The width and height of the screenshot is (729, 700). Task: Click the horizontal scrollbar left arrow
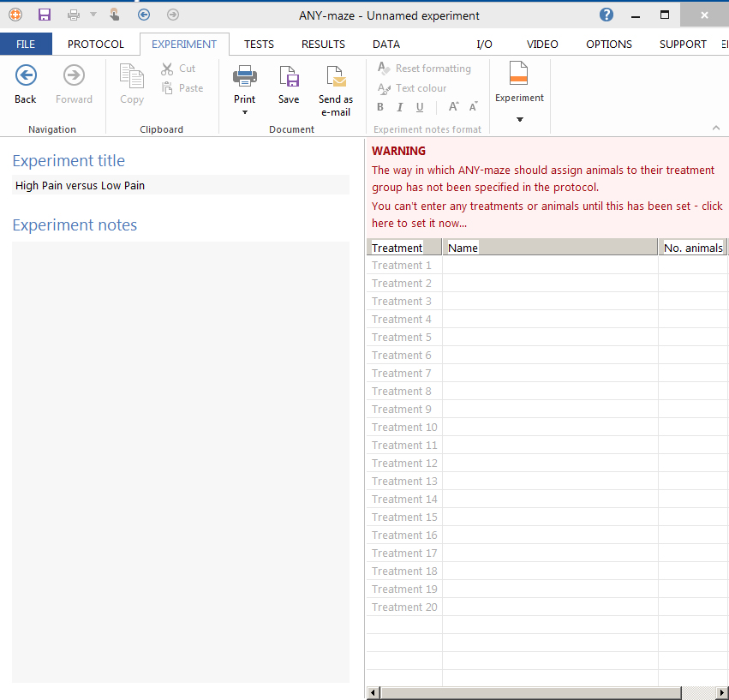pos(373,692)
